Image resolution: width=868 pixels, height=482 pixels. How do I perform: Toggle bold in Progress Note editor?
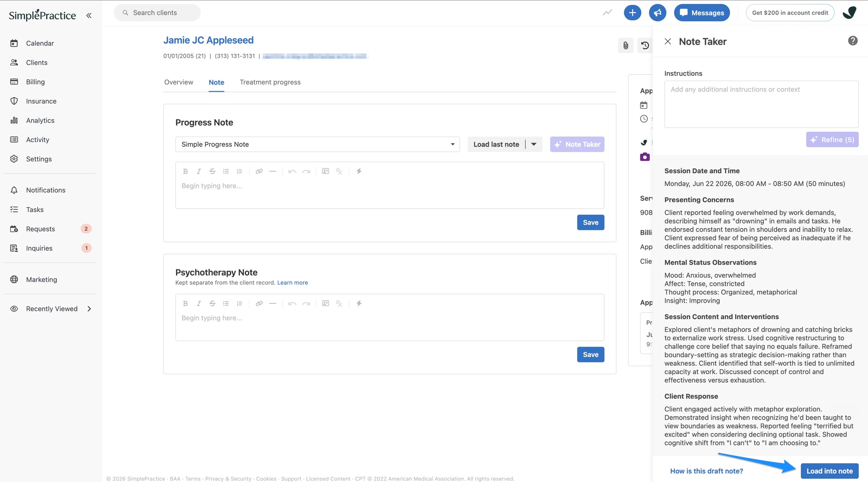[x=185, y=171]
